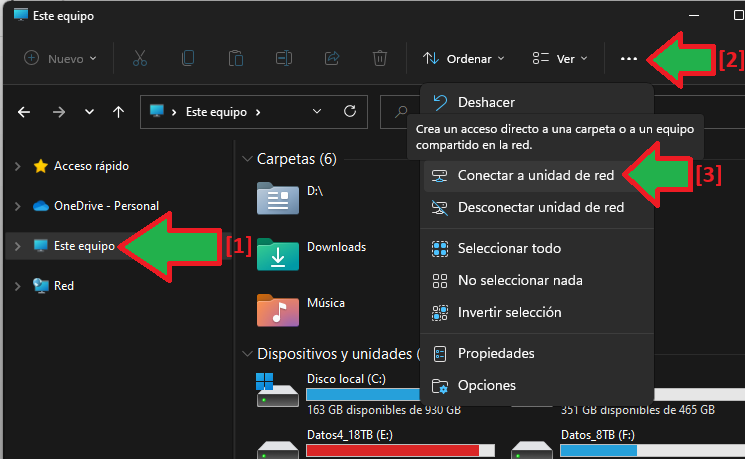Click the chevron after Este equipo in address bar
745x459 pixels.
tap(258, 112)
